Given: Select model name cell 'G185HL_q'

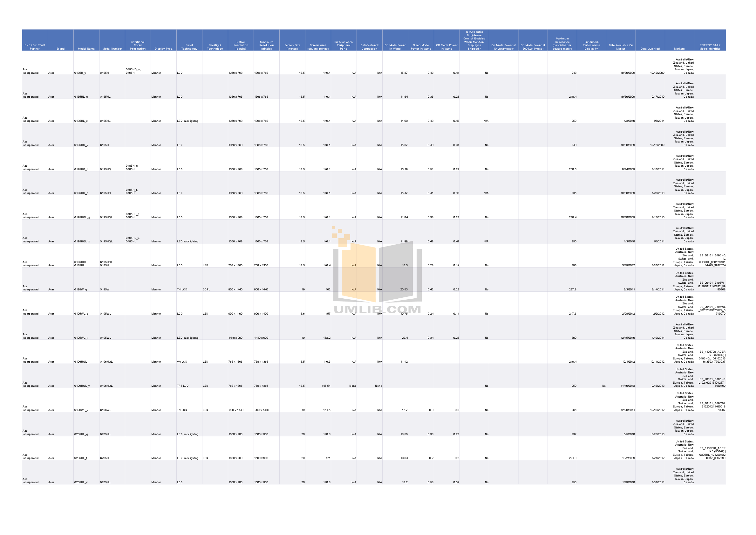Looking at the screenshot, I should (x=81, y=97).
